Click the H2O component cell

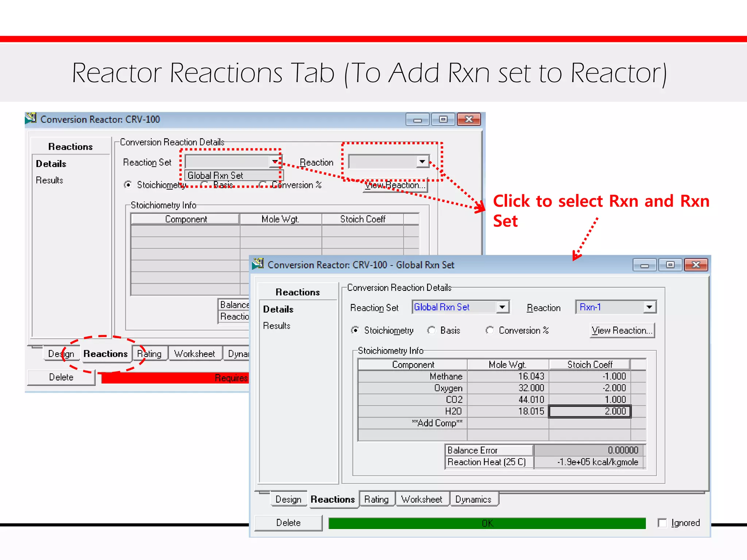(x=413, y=411)
